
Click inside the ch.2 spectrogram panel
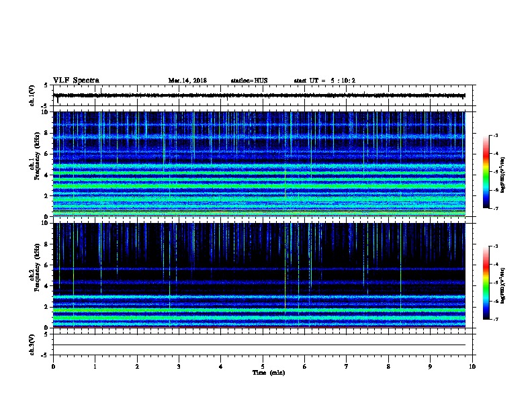click(259, 275)
